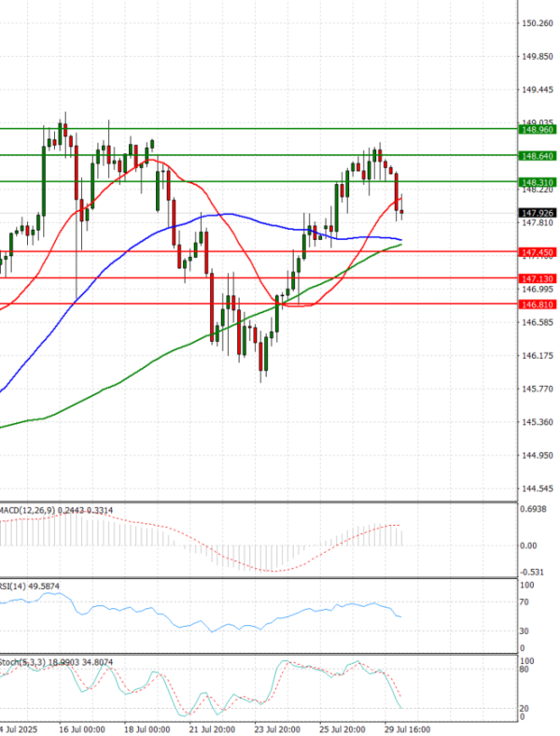Click the 144.545 price axis value

coord(538,488)
